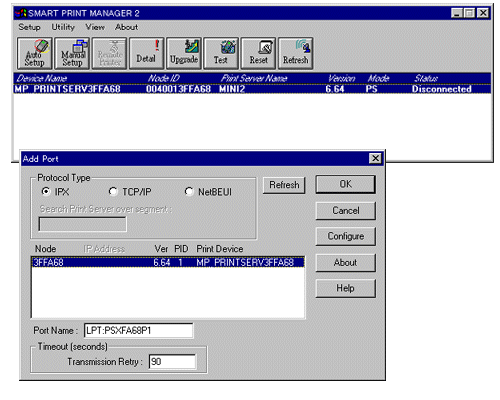Image resolution: width=500 pixels, height=400 pixels.
Task: Click the Transmission Retry field
Action: point(172,362)
